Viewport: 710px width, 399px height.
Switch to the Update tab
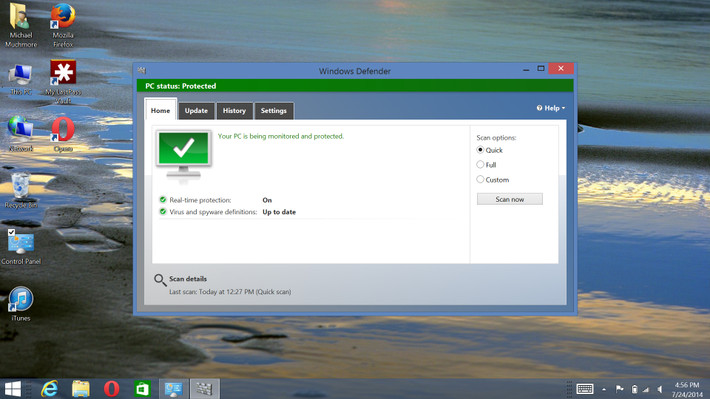[196, 111]
